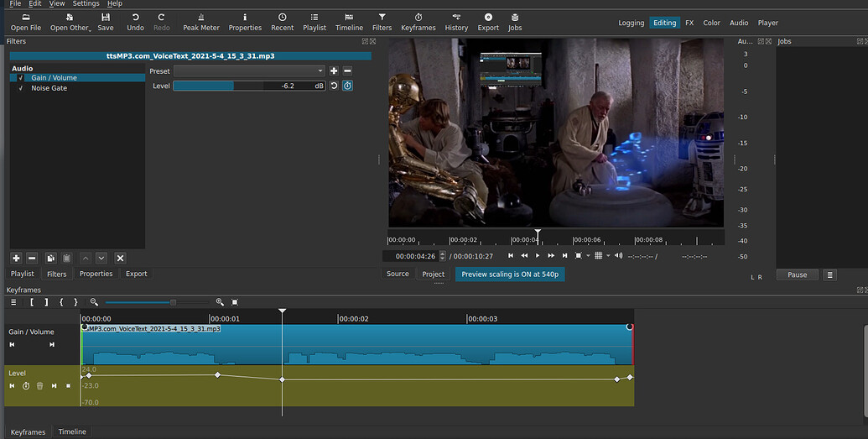Disable the Noise Gate filter checkbox
The height and width of the screenshot is (439, 868).
tap(20, 88)
